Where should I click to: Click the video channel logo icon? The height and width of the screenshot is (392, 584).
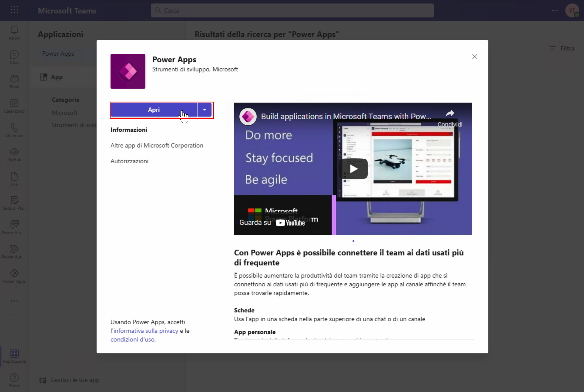pyautogui.click(x=248, y=117)
